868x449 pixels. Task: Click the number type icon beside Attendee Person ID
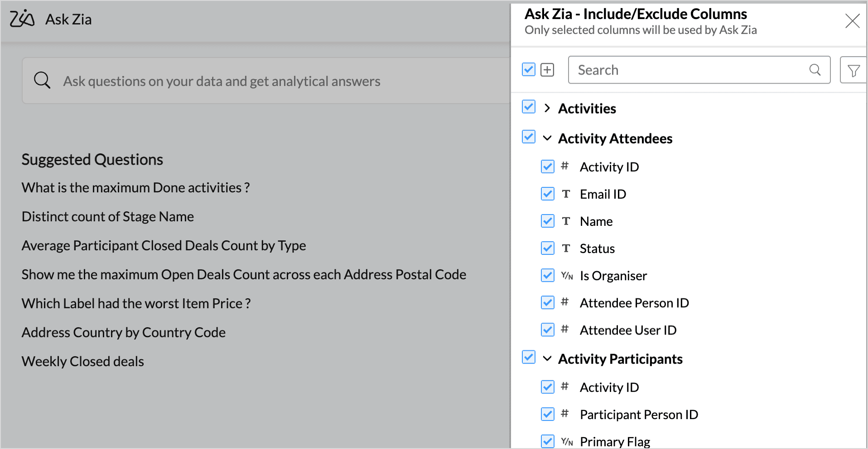coord(564,302)
